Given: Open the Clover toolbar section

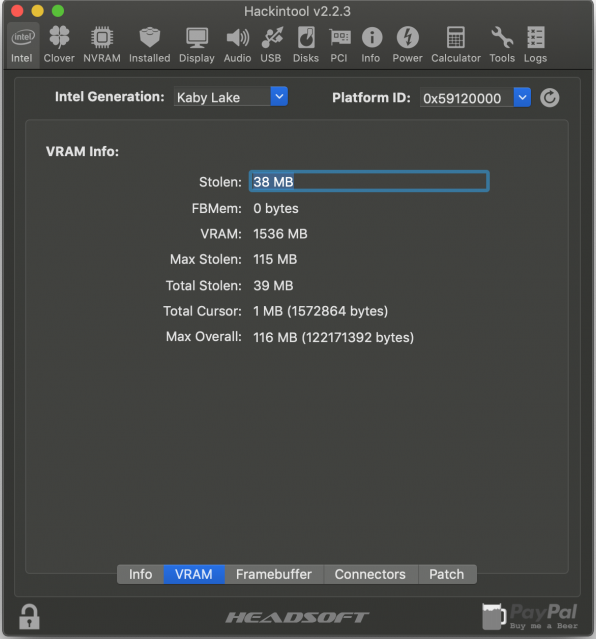Looking at the screenshot, I should pos(59,45).
